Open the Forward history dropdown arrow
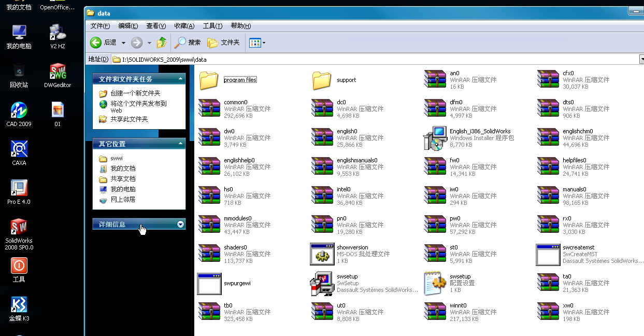The width and height of the screenshot is (644, 336). (x=149, y=43)
